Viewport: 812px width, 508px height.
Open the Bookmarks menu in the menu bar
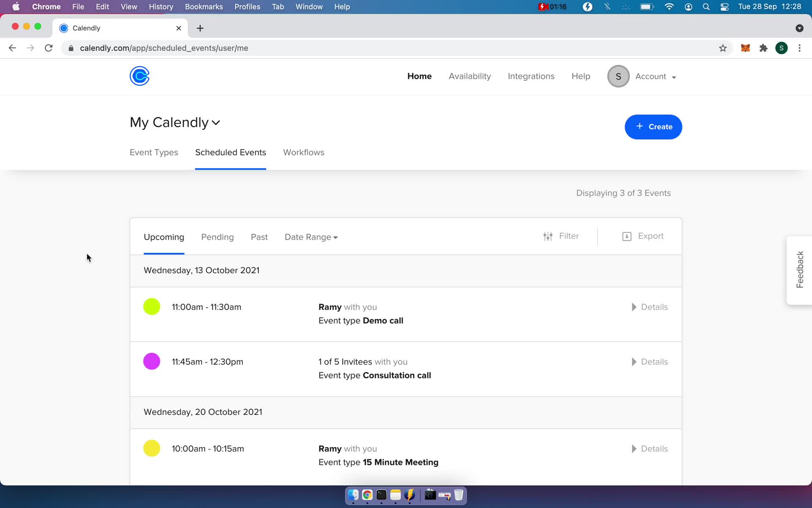pyautogui.click(x=204, y=7)
